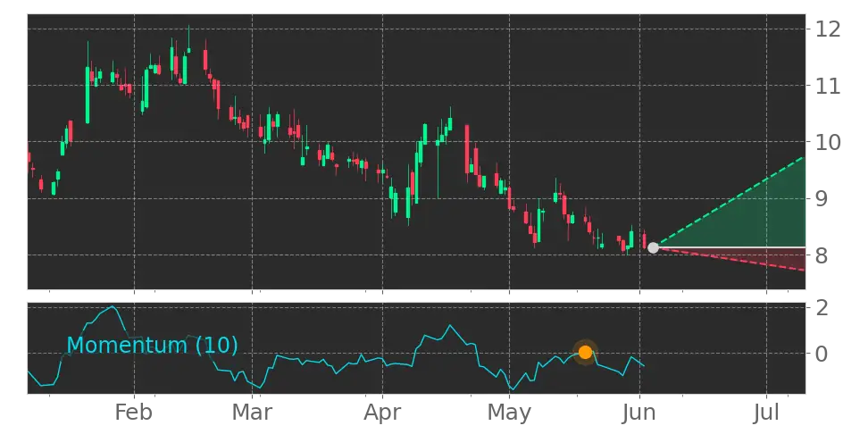Click the green dashed upper forecast line

729,202
